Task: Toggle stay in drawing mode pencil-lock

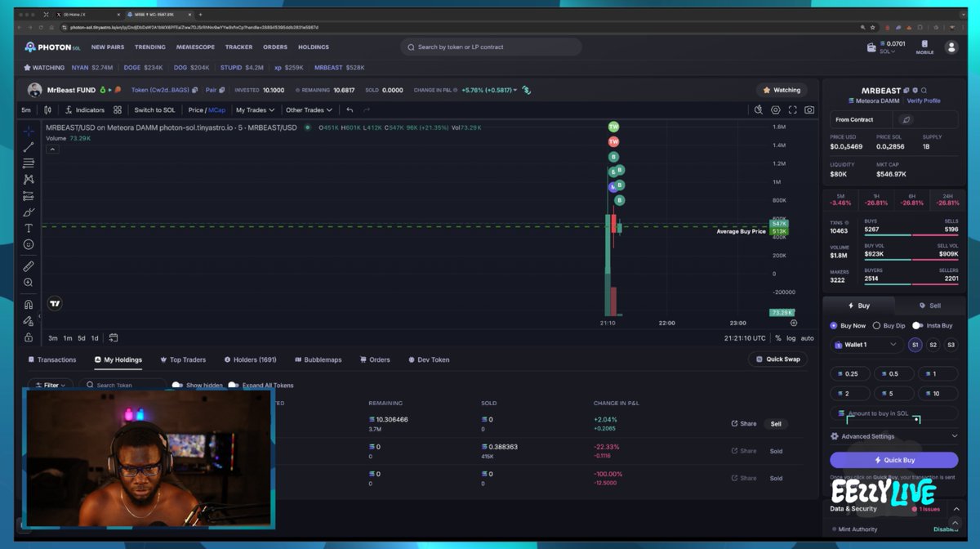Action: (29, 321)
